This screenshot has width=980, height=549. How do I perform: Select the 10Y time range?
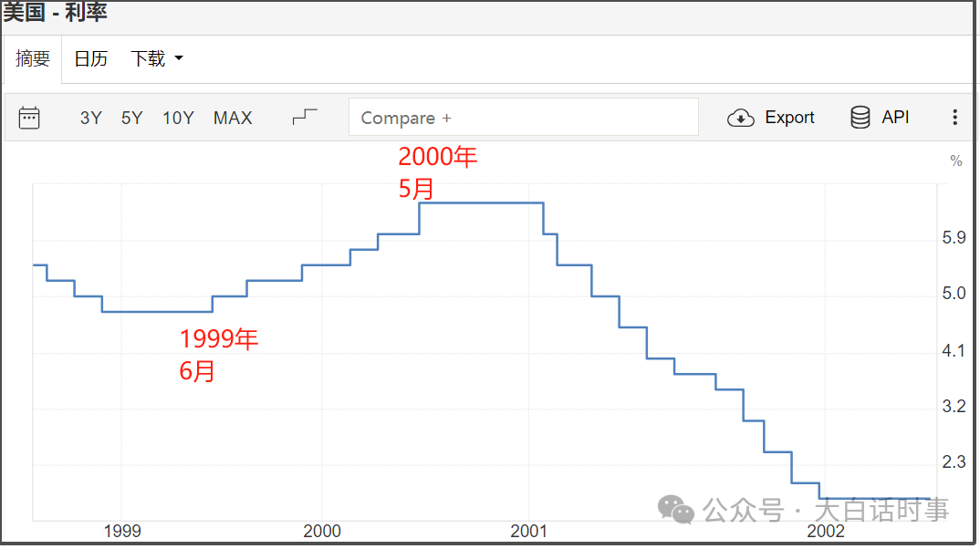coord(178,118)
